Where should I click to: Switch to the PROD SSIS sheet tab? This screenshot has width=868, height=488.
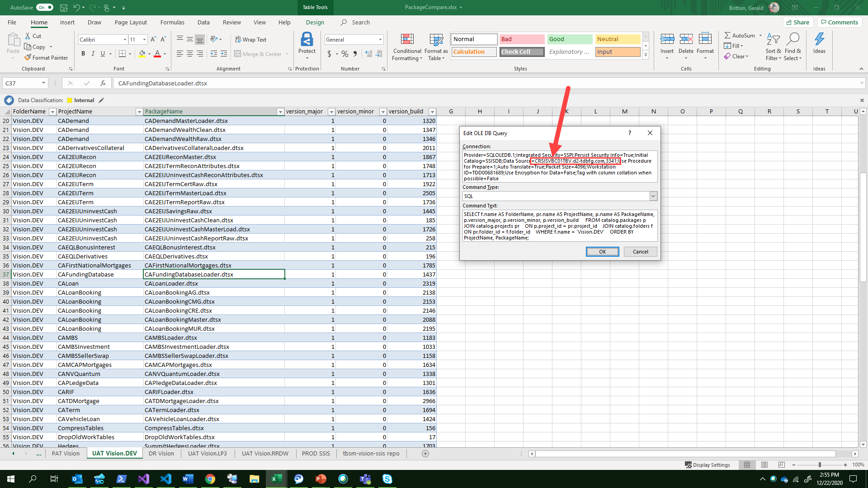(x=316, y=453)
